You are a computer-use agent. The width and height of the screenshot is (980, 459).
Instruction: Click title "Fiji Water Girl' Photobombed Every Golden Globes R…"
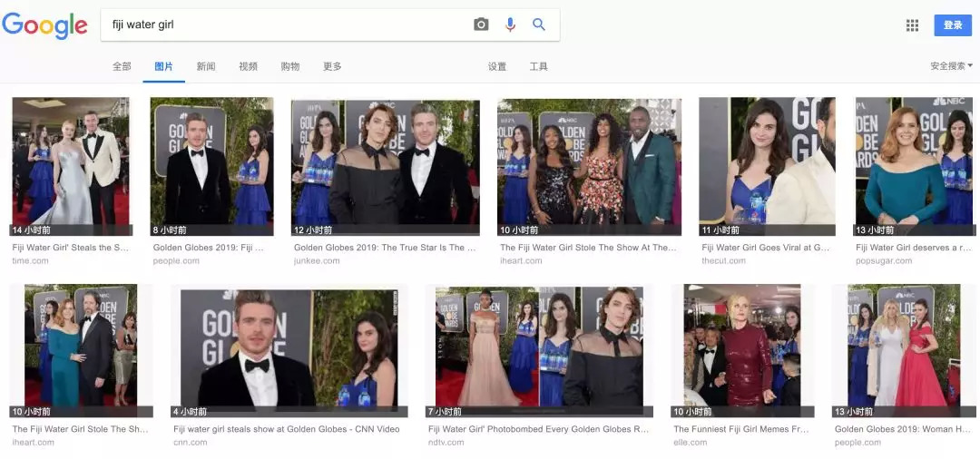click(539, 429)
